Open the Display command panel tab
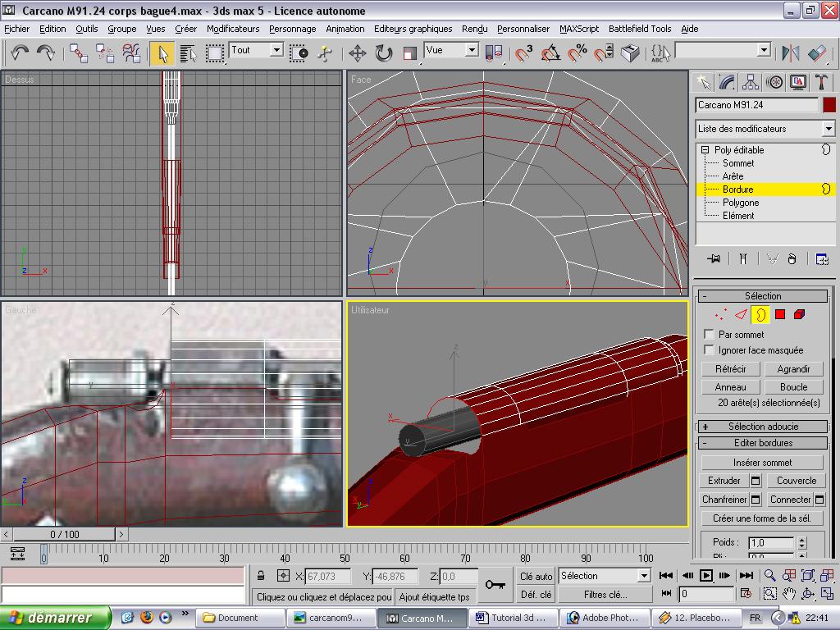Viewport: 840px width, 630px height. (x=797, y=82)
